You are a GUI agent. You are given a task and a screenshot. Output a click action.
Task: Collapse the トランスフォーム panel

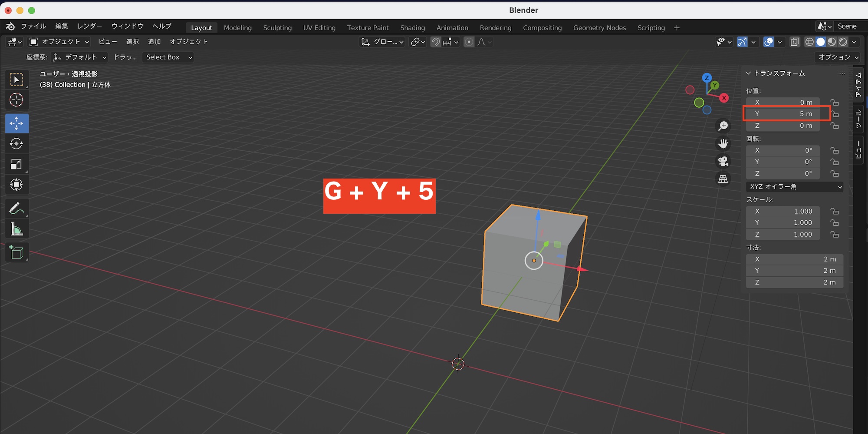pyautogui.click(x=748, y=73)
